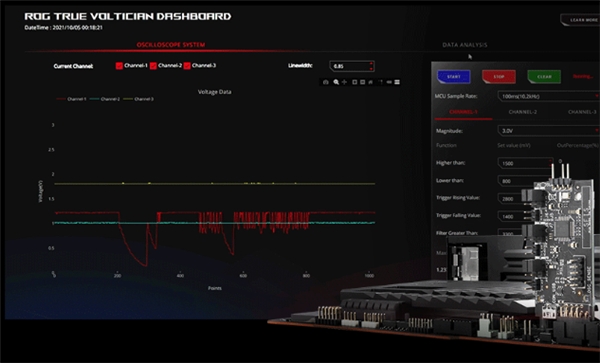
Task: Open the CHANNEL-2 settings tab
Action: [x=522, y=112]
